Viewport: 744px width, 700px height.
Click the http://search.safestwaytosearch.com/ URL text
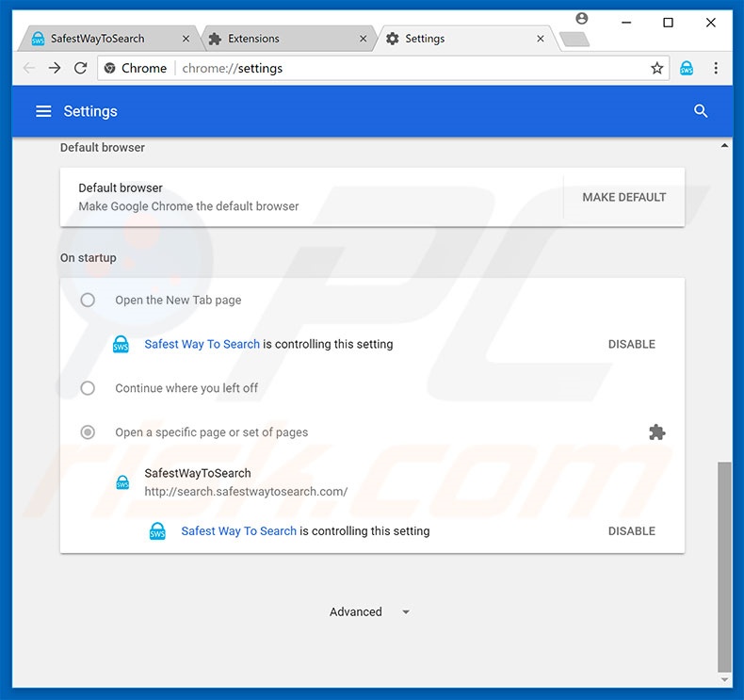click(246, 492)
